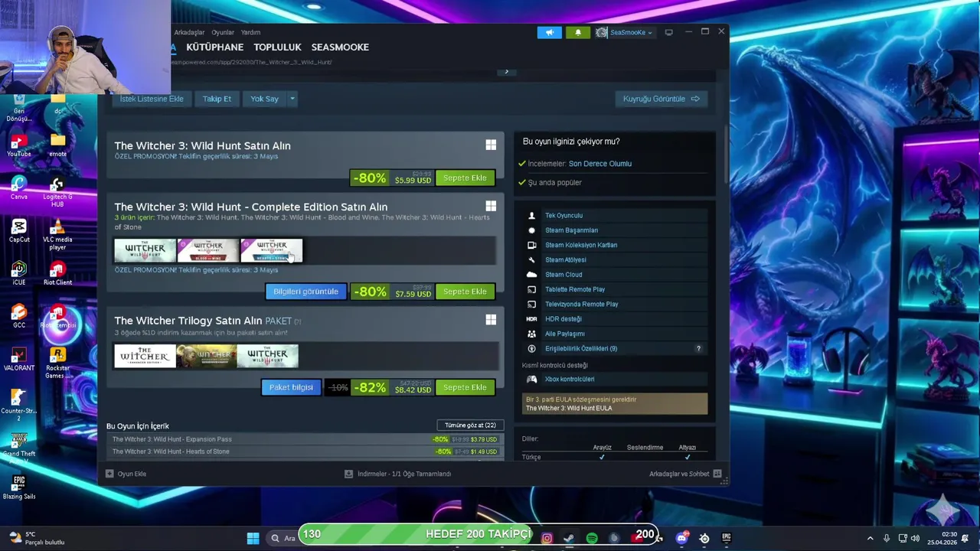
Task: Click the Windows icon on the Witcher Trilogy row
Action: point(491,320)
